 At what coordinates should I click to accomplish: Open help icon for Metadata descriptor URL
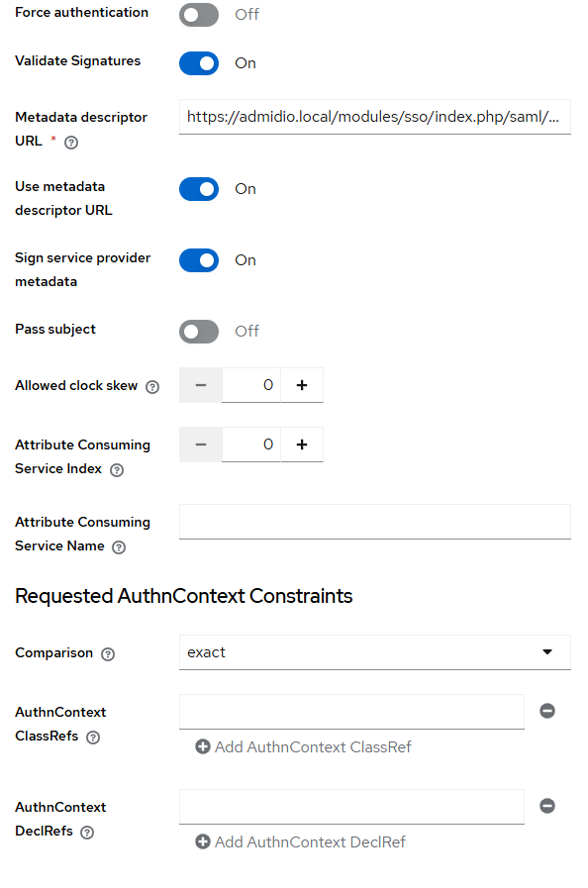coord(71,143)
